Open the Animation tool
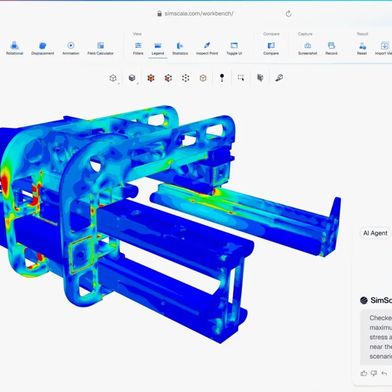This screenshot has width=392, height=392. point(71,48)
